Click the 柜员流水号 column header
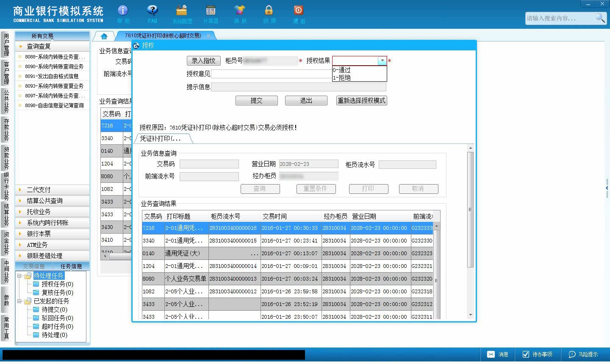 pos(234,216)
